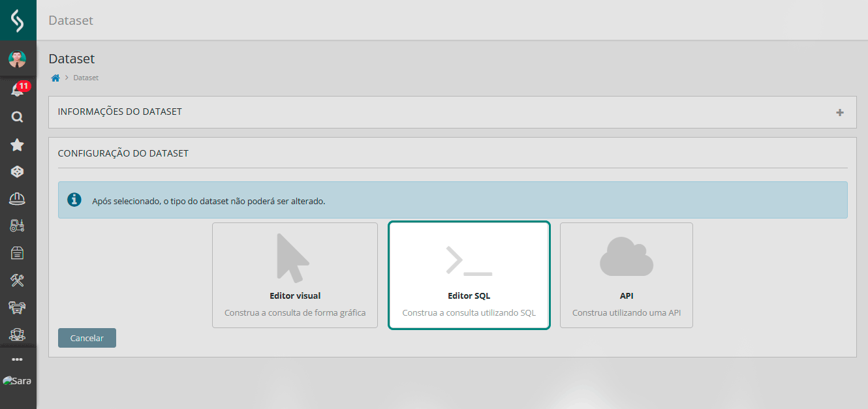Screen dimensions: 868x409
Task: Choose the Editor visual card
Action: pyautogui.click(x=295, y=275)
